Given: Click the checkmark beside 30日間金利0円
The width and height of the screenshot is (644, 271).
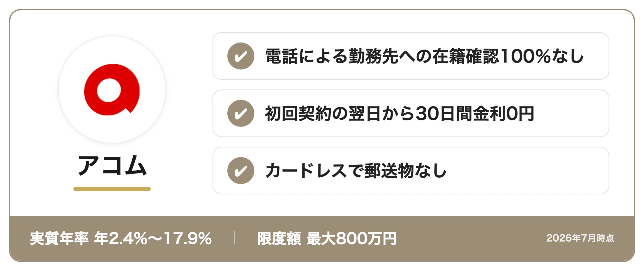Looking at the screenshot, I should coord(241,113).
